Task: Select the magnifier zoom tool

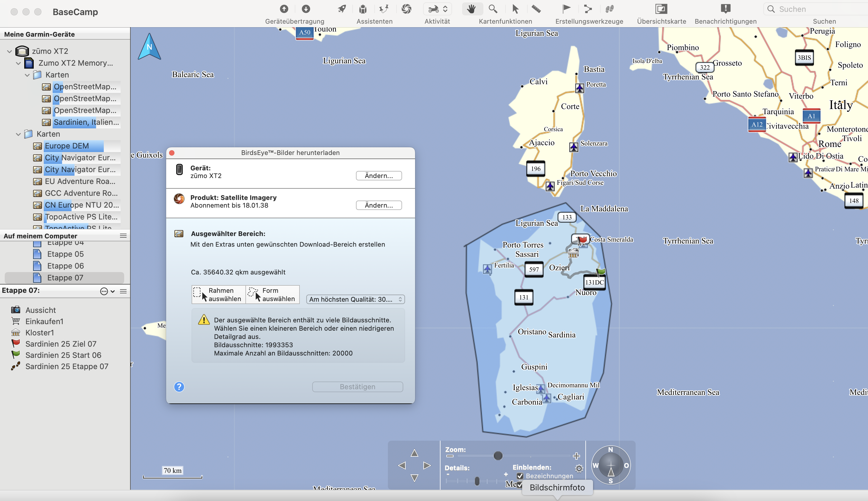Action: (493, 9)
